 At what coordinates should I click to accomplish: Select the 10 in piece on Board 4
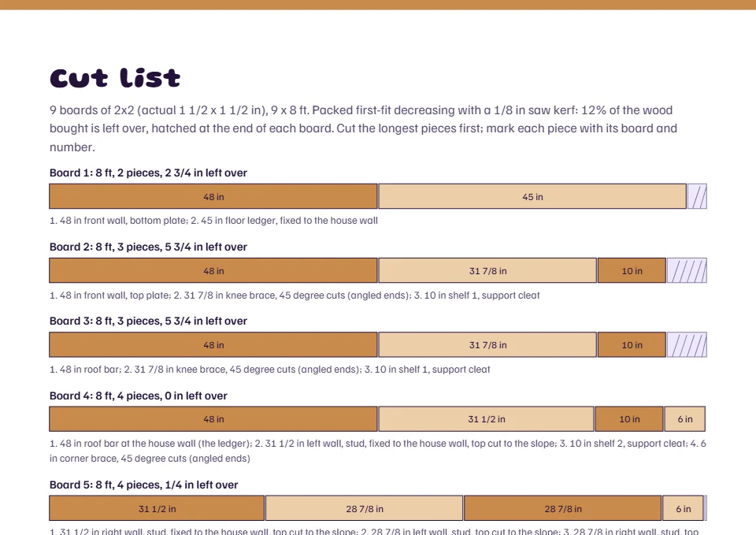(629, 419)
